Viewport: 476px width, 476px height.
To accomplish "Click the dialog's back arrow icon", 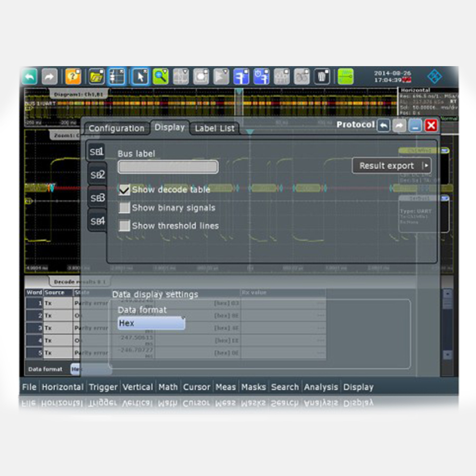I will coord(383,125).
